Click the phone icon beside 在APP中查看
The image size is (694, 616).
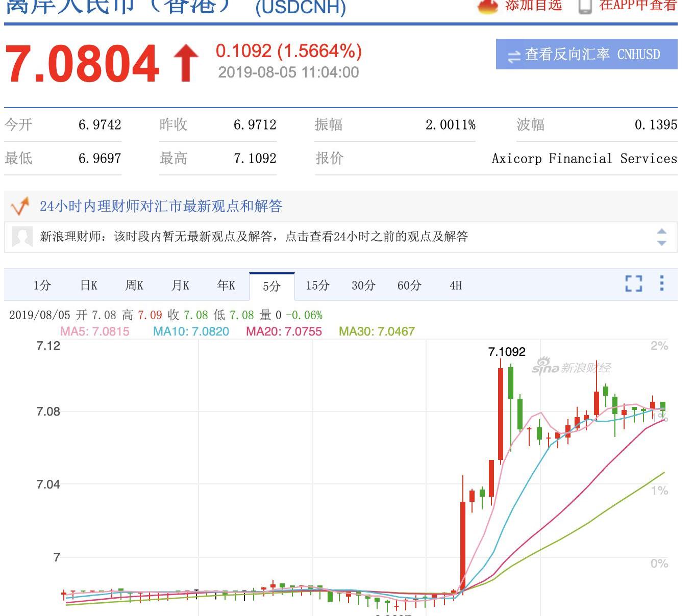pyautogui.click(x=585, y=6)
